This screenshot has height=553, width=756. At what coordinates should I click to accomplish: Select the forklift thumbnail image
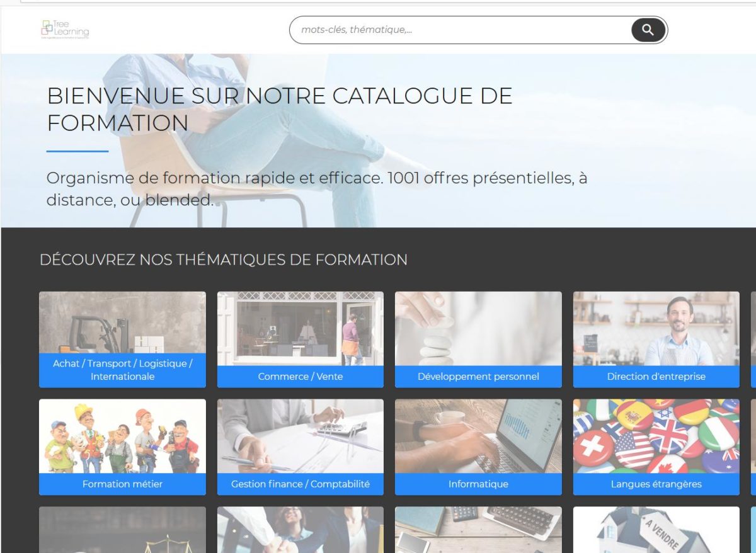point(122,322)
